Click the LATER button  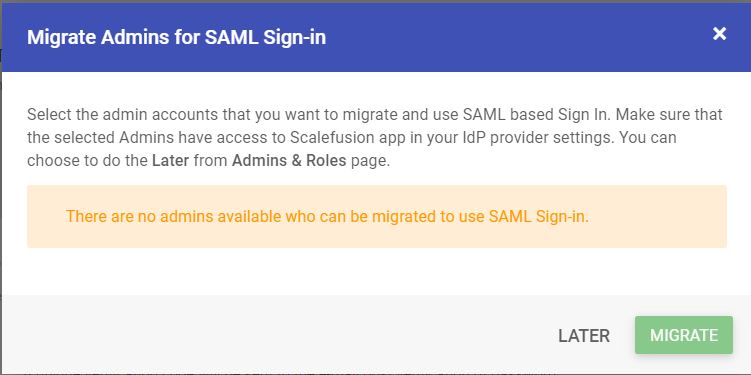point(584,336)
